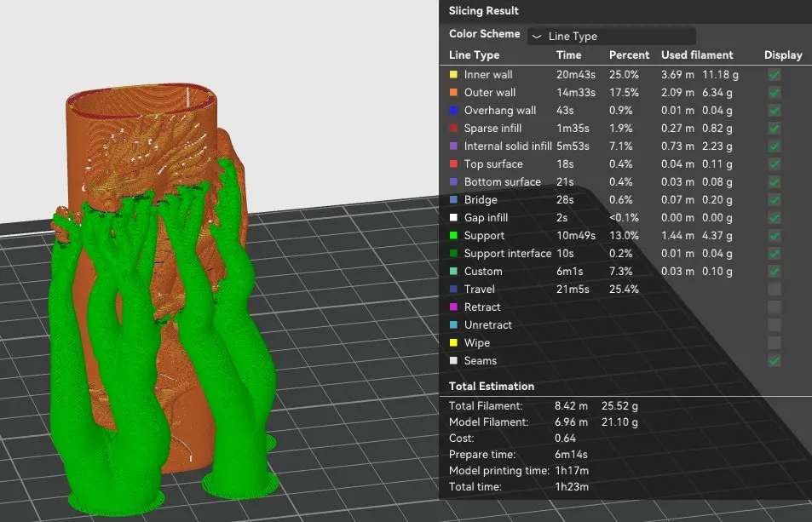The image size is (812, 522).
Task: Click the Support interface dark green swatch
Action: 453,254
